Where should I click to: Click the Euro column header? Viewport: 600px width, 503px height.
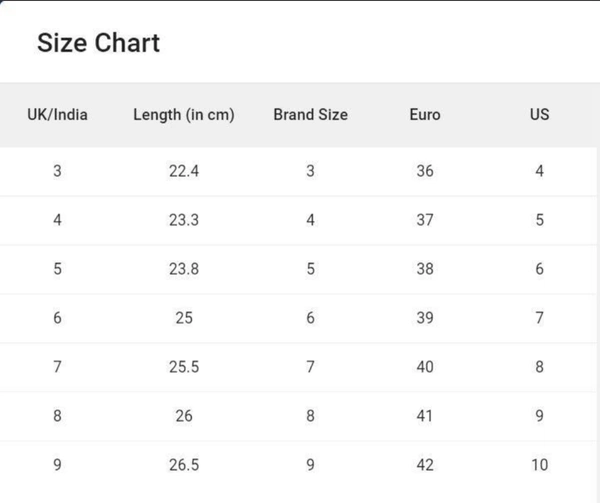pos(425,115)
